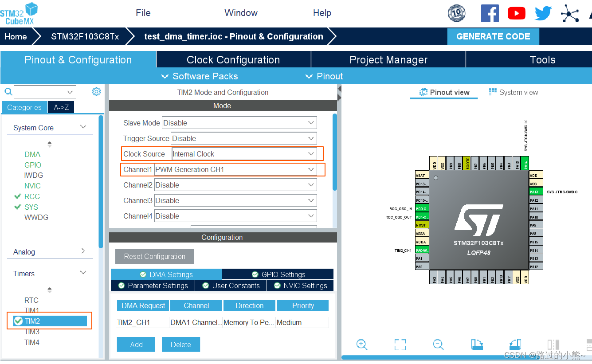Click the categories search input field
The width and height of the screenshot is (592, 364).
coord(45,92)
